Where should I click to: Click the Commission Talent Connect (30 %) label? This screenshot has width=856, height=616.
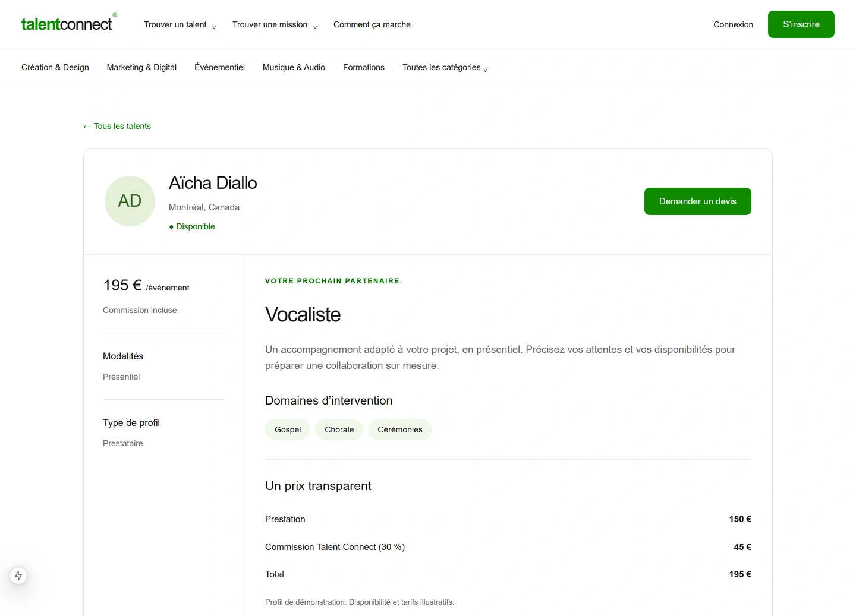click(335, 547)
